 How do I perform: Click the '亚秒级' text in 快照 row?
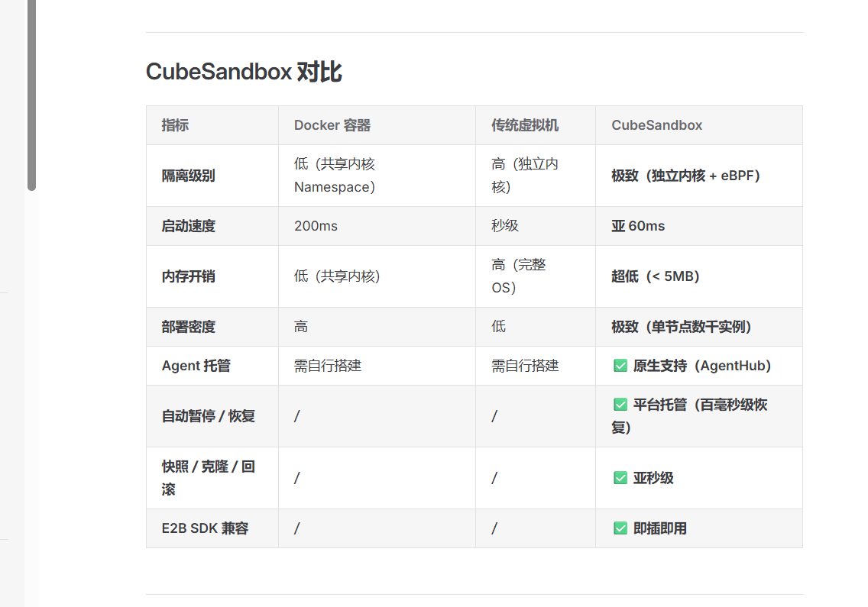click(653, 478)
